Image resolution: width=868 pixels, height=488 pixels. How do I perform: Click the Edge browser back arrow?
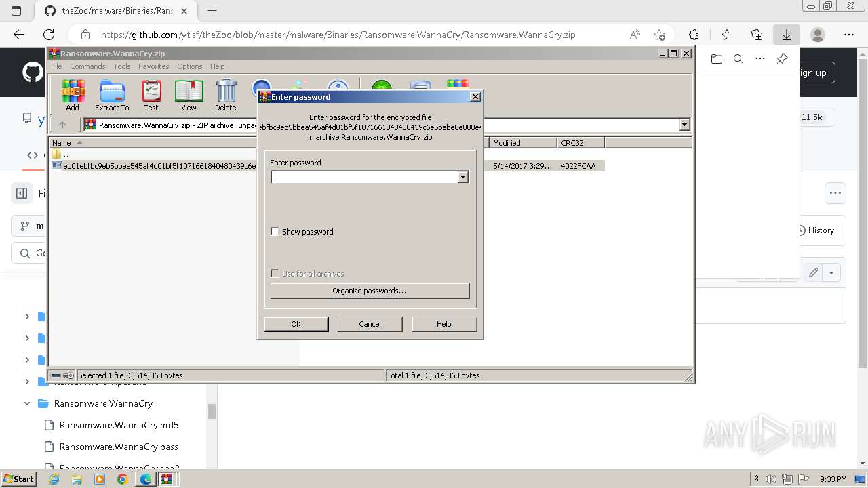(19, 35)
